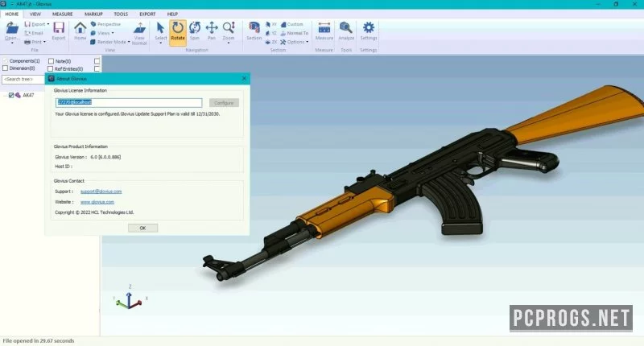Click the 'File opened in 29.67 seconds' status
The image size is (644, 346).
point(39,340)
